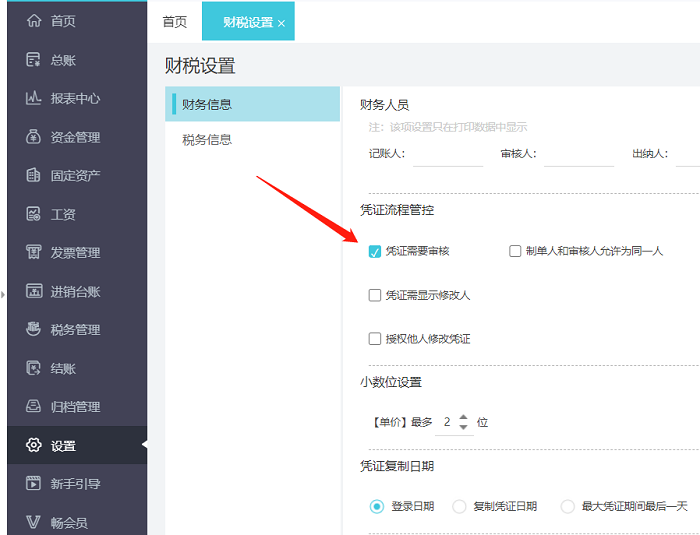The width and height of the screenshot is (700, 535).
Task: Open the 资金管理 money bag icon
Action: coord(33,137)
